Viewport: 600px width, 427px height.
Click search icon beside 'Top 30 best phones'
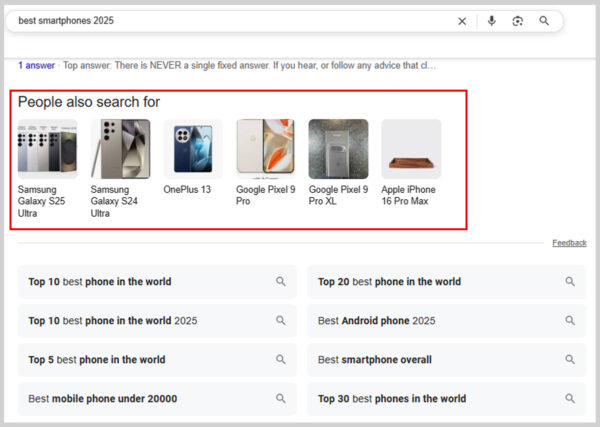[570, 399]
